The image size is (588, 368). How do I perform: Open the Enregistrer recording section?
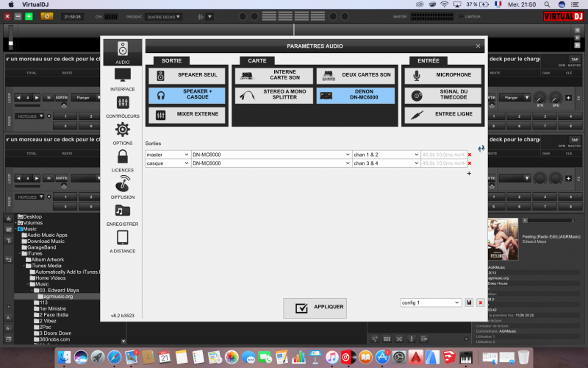click(122, 214)
